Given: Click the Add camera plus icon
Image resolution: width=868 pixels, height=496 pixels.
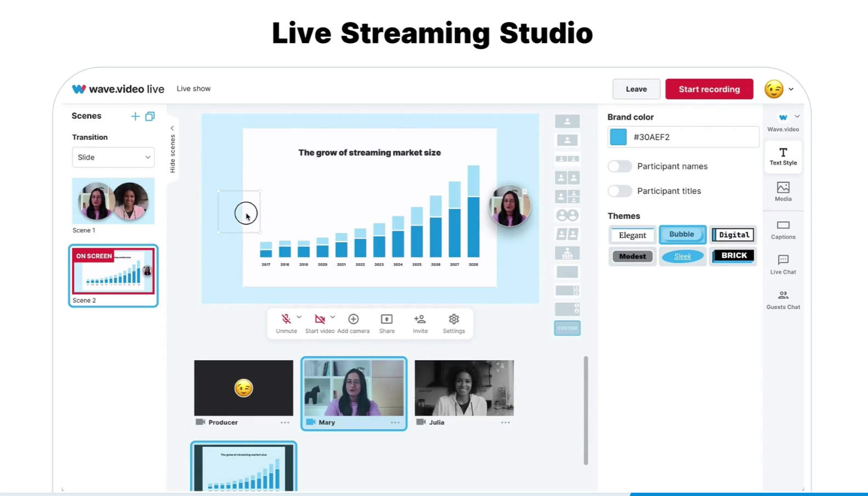Looking at the screenshot, I should [x=354, y=320].
